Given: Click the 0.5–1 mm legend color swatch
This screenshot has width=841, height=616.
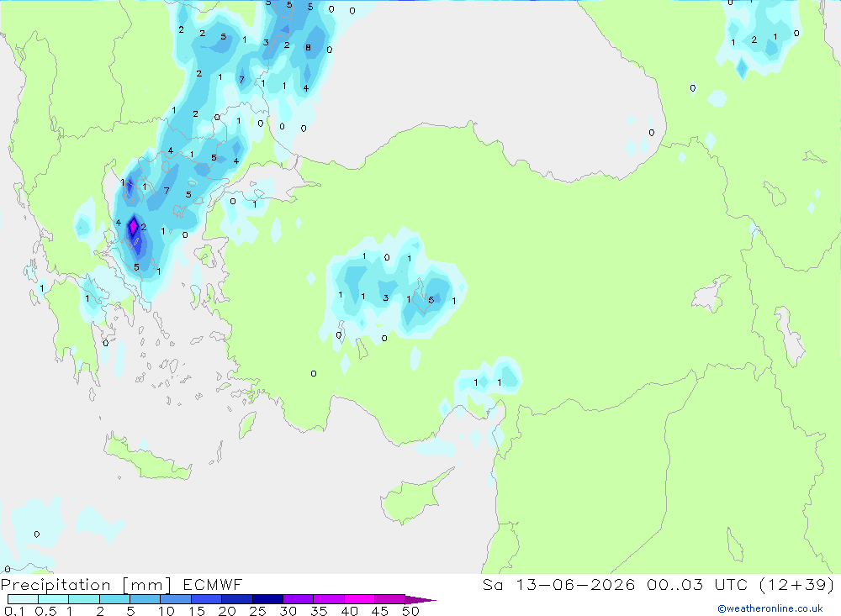Looking at the screenshot, I should pos(54,599).
